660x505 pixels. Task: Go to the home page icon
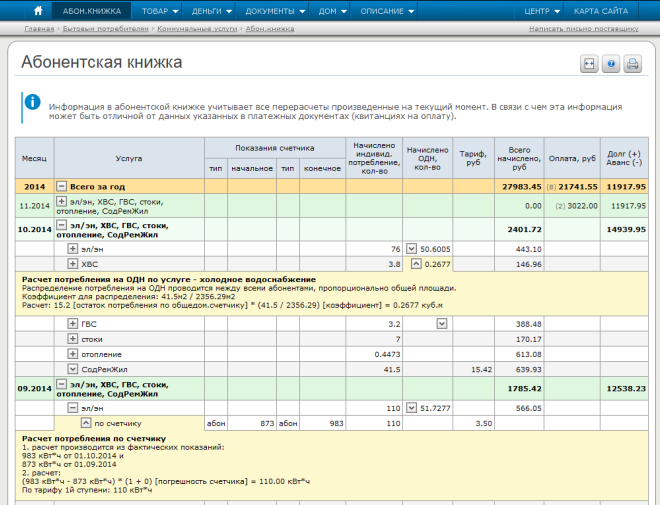(38, 11)
